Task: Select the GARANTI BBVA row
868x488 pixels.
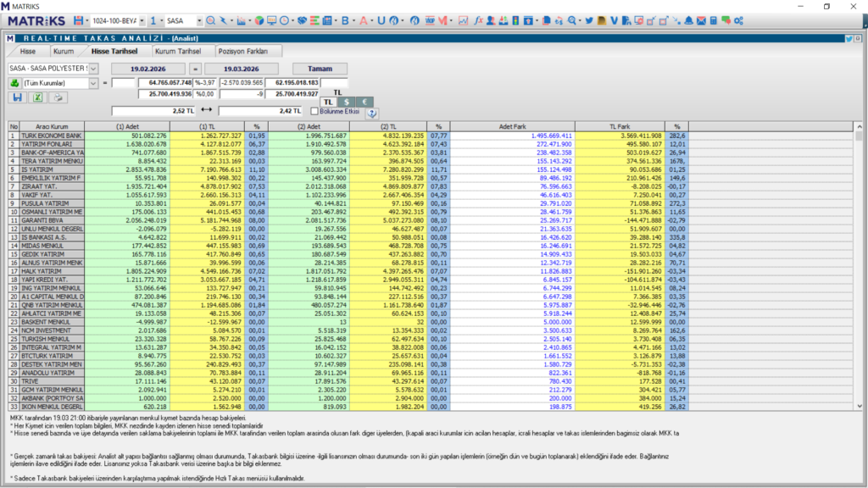Action: coord(348,220)
